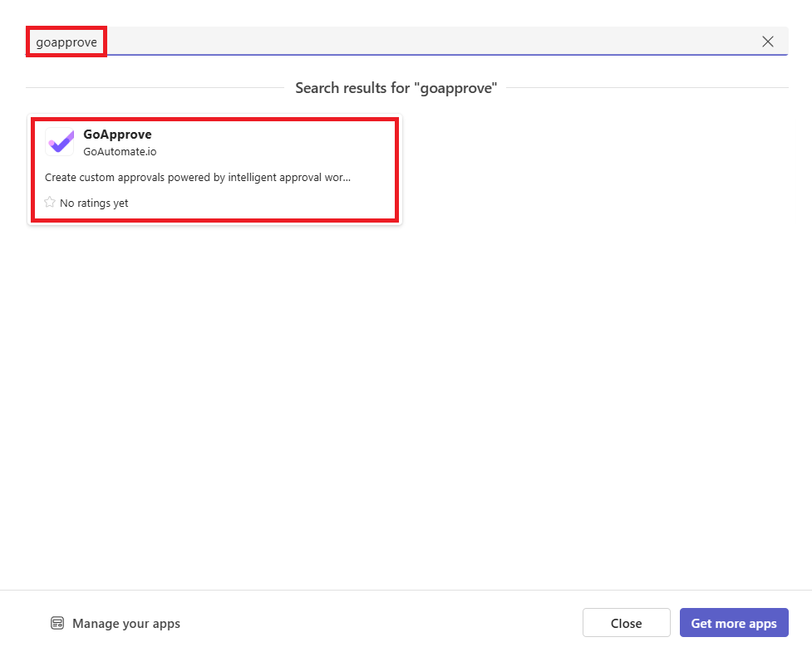Click the Close button
The height and width of the screenshot is (652, 812).
tap(626, 623)
